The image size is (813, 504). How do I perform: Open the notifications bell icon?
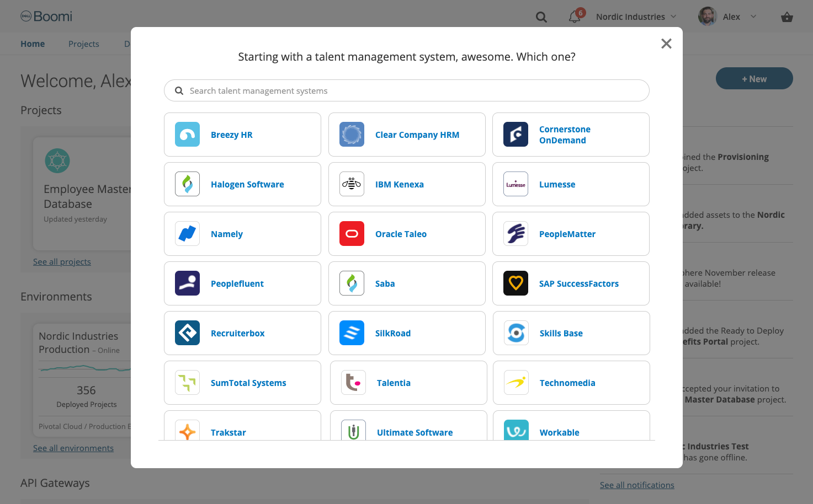pyautogui.click(x=575, y=17)
